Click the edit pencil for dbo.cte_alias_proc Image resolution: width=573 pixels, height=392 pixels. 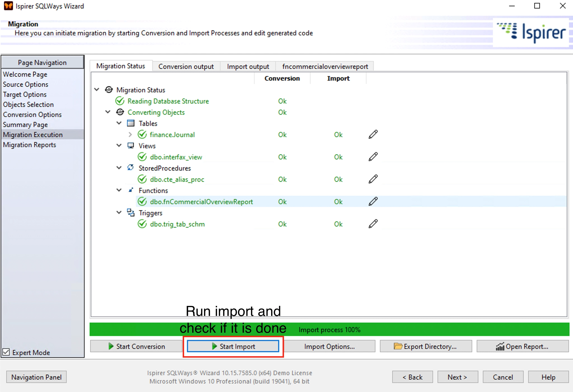pyautogui.click(x=373, y=179)
